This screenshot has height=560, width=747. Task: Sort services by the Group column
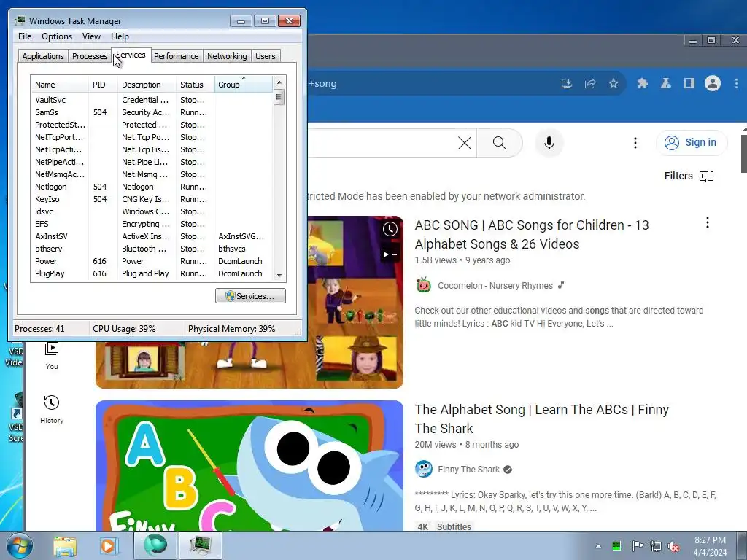pos(244,85)
